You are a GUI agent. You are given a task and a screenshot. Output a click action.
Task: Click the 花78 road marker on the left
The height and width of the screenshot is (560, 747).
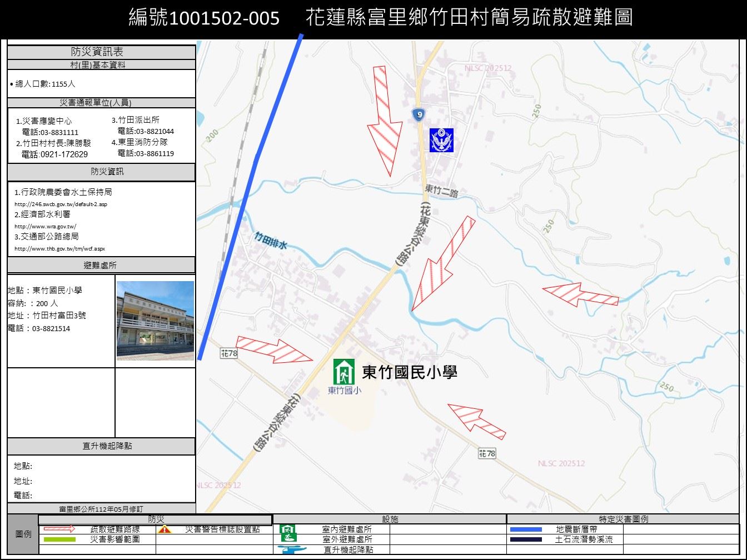[x=228, y=353]
